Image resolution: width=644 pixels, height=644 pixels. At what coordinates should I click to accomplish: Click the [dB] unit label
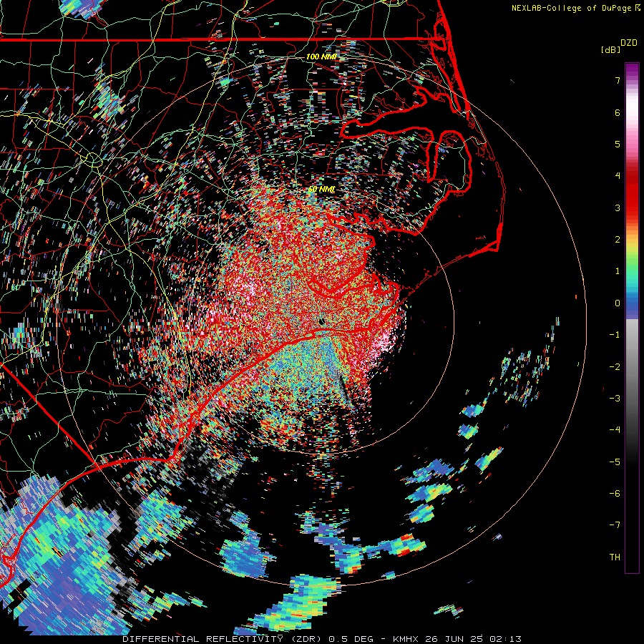tap(611, 49)
